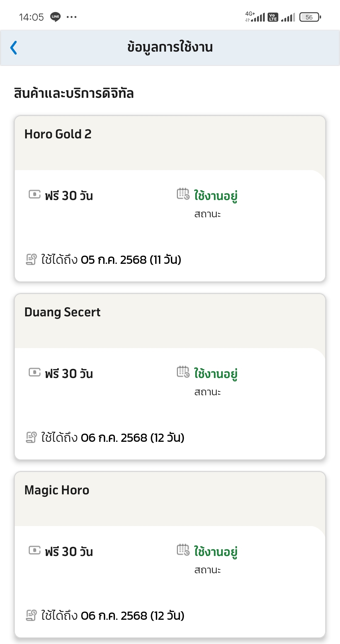Tap the price tag icon in Duang Secert
340x644 pixels.
click(x=35, y=372)
